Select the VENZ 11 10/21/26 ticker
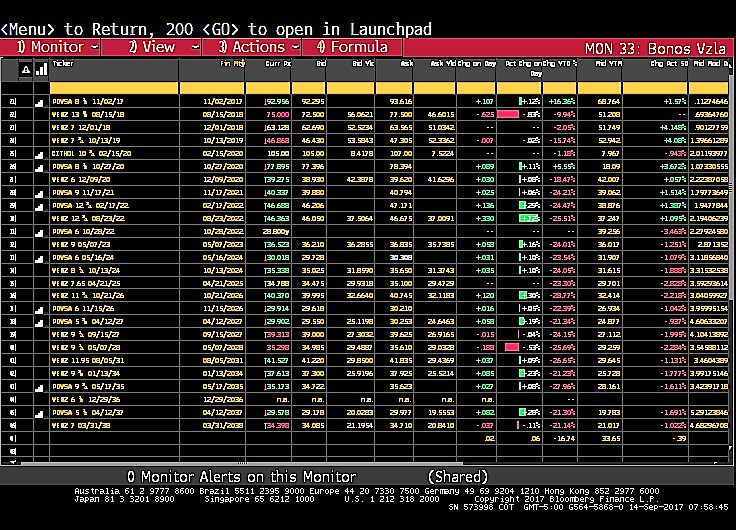Image resolution: width=736 pixels, height=530 pixels. pyautogui.click(x=88, y=296)
